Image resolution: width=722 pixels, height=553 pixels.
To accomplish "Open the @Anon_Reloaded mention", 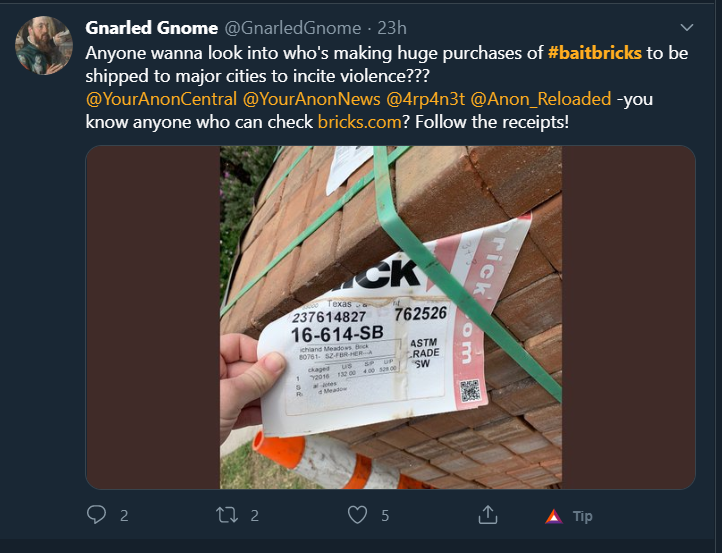I will (541, 99).
